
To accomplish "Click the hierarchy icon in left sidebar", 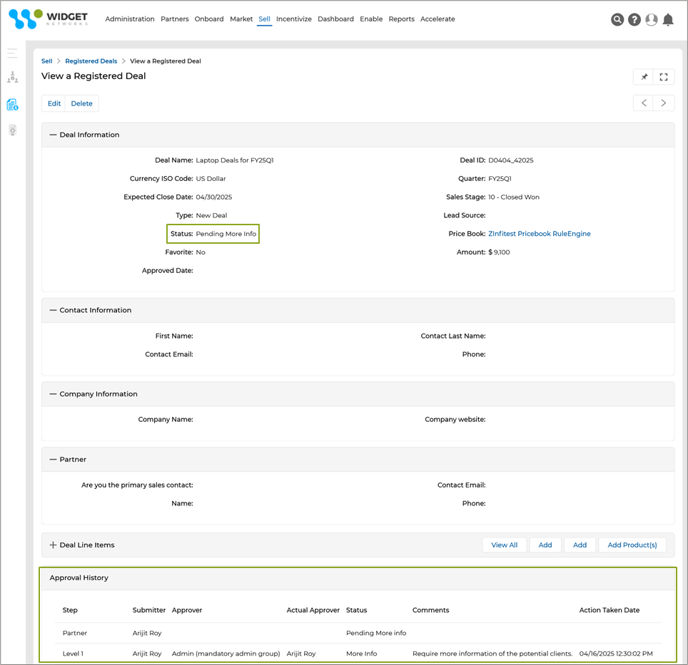I will [x=12, y=78].
